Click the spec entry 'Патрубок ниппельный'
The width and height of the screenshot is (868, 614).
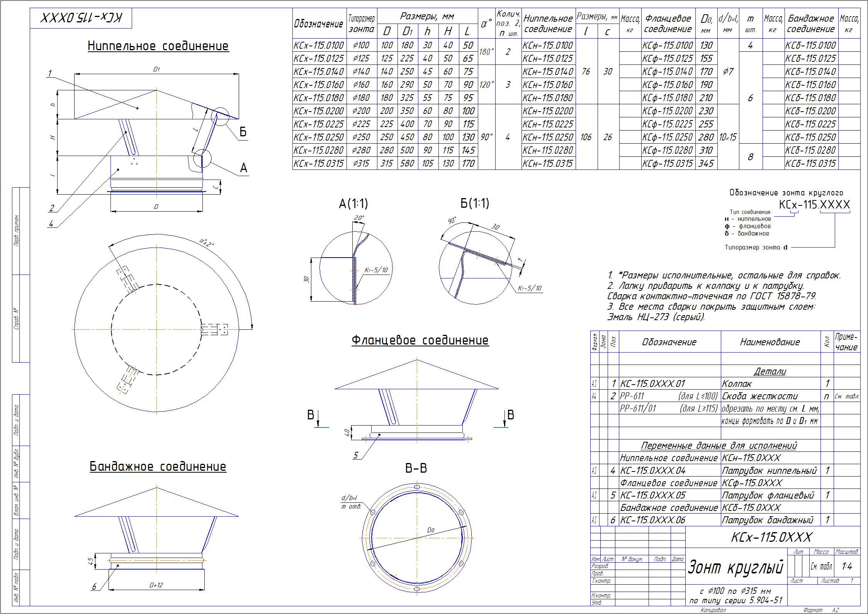(x=769, y=471)
